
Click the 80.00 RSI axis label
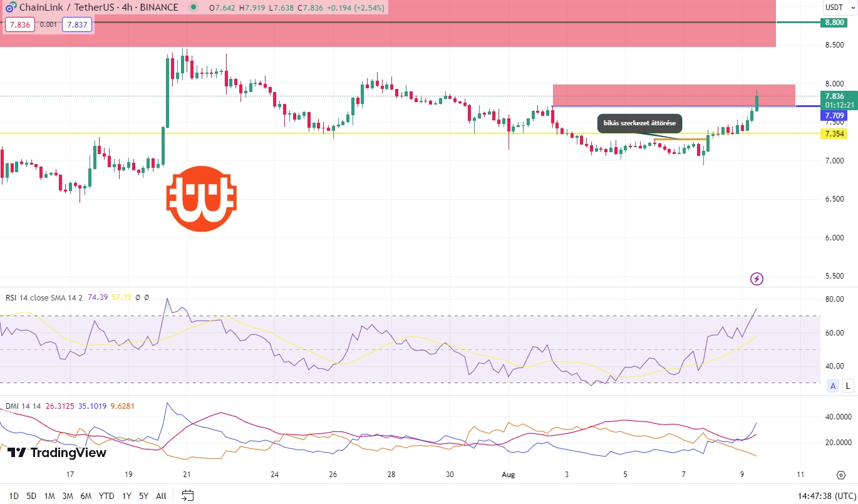834,299
